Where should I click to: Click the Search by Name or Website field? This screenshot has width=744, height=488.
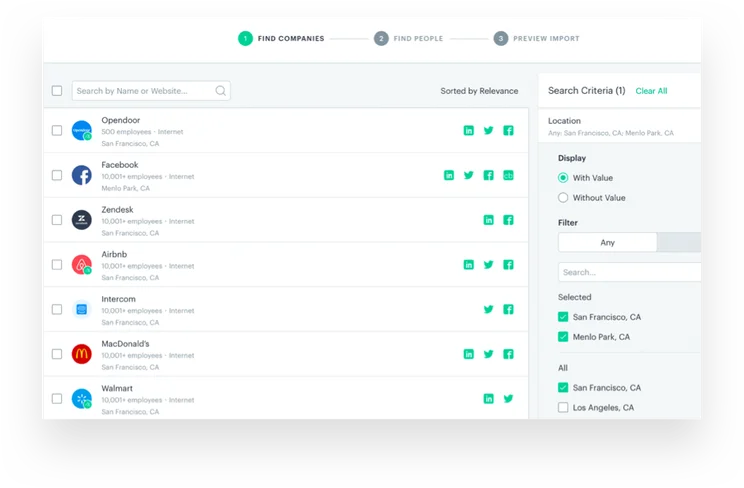[x=151, y=91]
